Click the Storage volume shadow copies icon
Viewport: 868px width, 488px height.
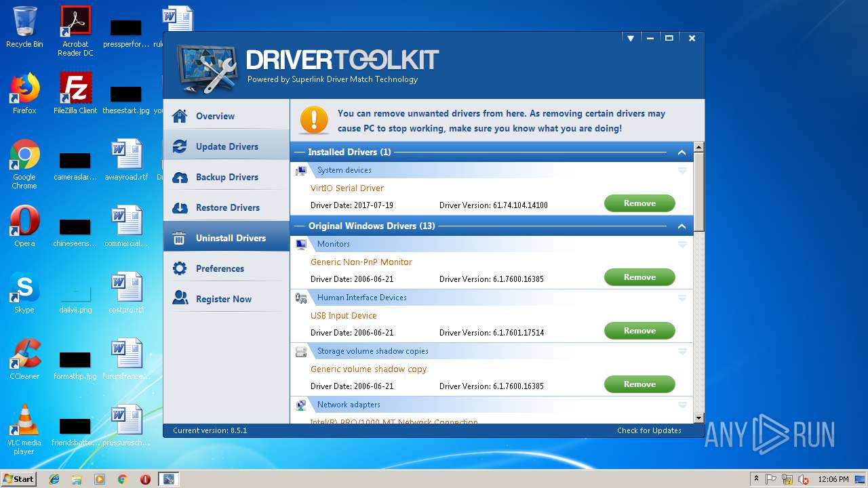tap(301, 351)
